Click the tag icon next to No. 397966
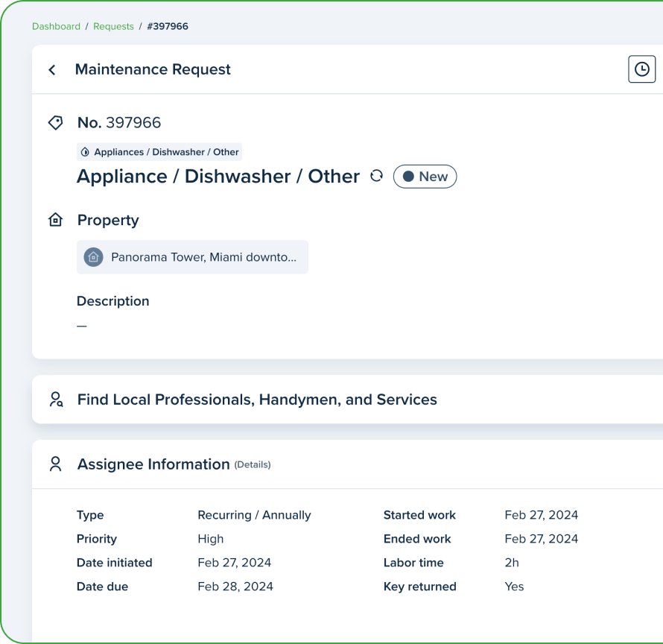 55,122
